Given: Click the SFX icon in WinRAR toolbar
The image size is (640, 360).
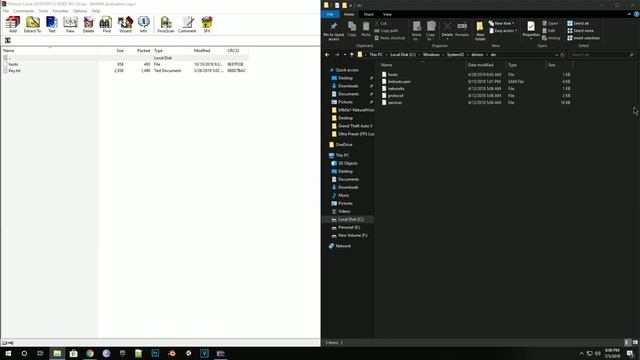Looking at the screenshot, I should 207,24.
